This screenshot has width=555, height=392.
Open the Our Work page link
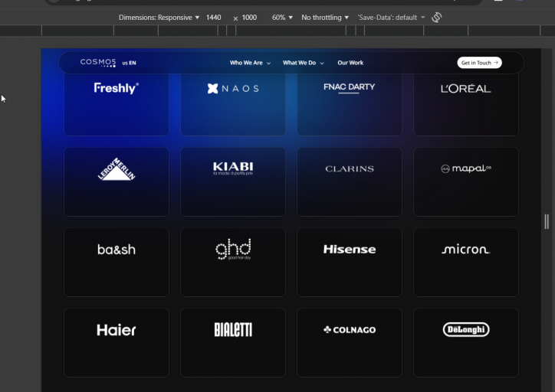click(350, 63)
